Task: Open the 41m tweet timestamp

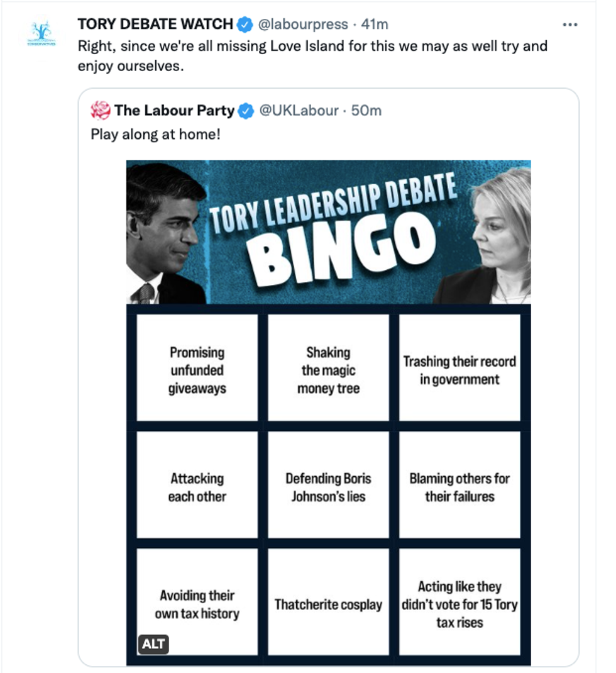Action: tap(375, 25)
